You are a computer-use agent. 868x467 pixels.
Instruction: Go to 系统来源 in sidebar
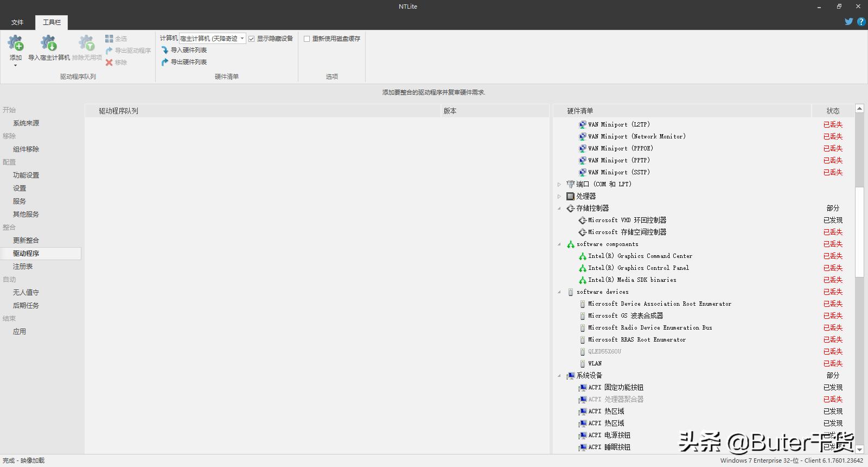point(26,123)
